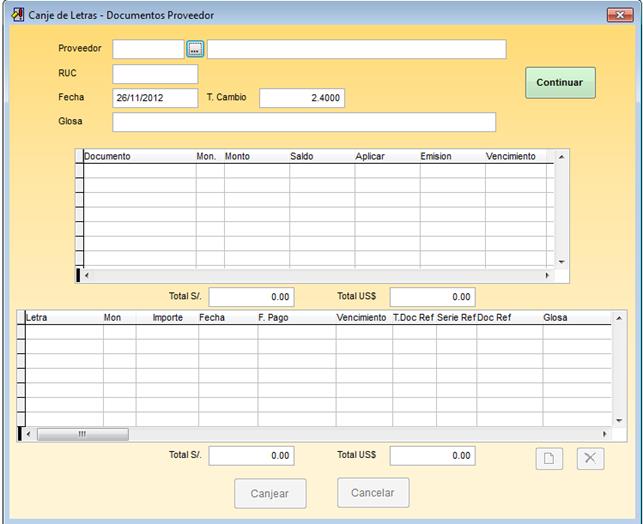Click the new document icon button
This screenshot has height=524, width=643.
tap(549, 458)
